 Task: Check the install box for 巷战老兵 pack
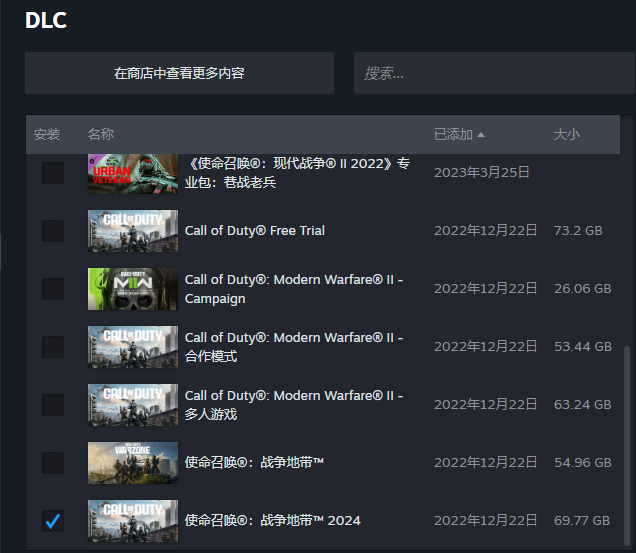(53, 173)
